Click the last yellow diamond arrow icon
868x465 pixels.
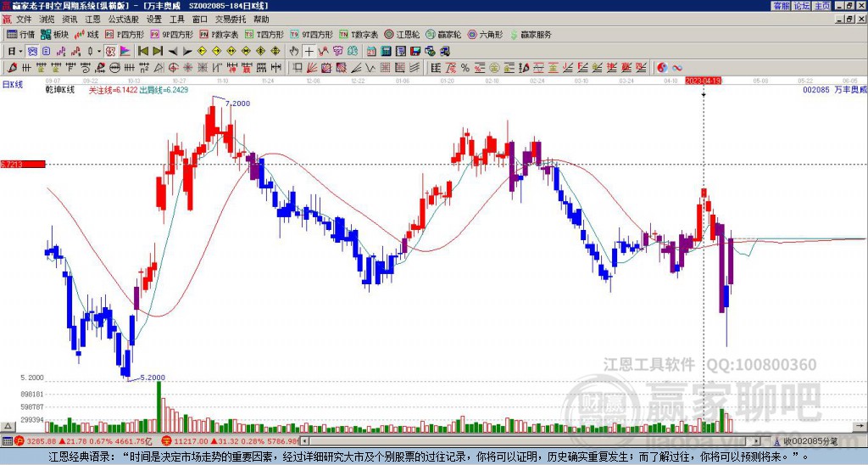tap(275, 52)
